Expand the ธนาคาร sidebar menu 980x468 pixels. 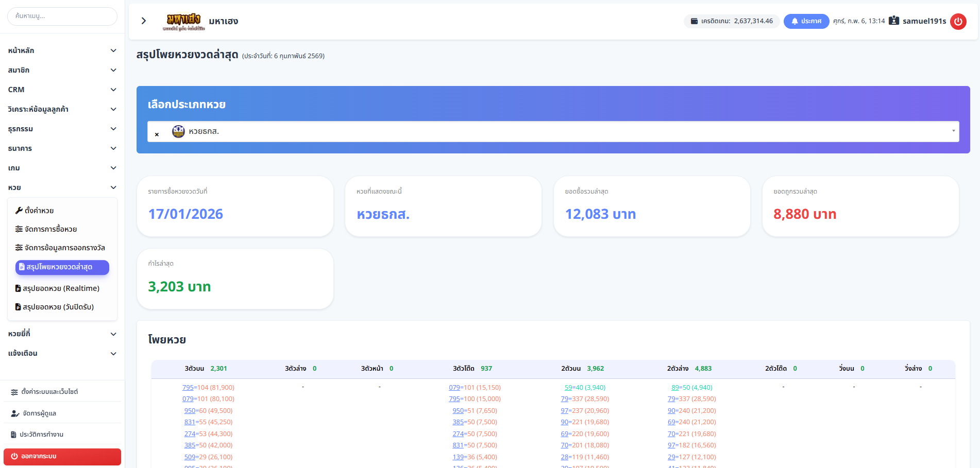(x=62, y=148)
